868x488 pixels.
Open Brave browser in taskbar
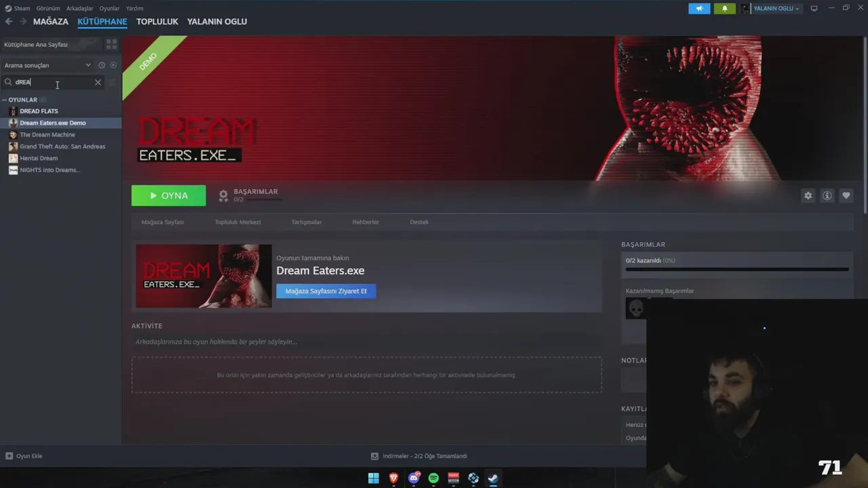point(393,479)
